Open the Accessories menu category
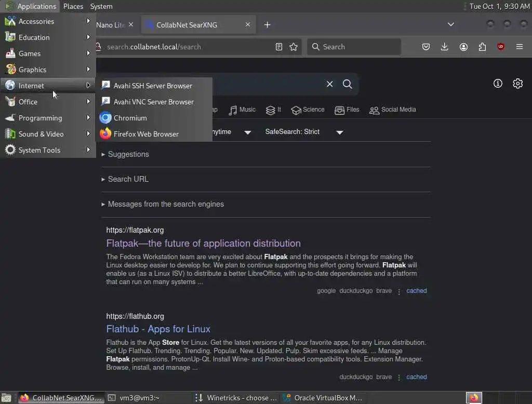Viewport: 532px width, 404px height. coord(48,21)
